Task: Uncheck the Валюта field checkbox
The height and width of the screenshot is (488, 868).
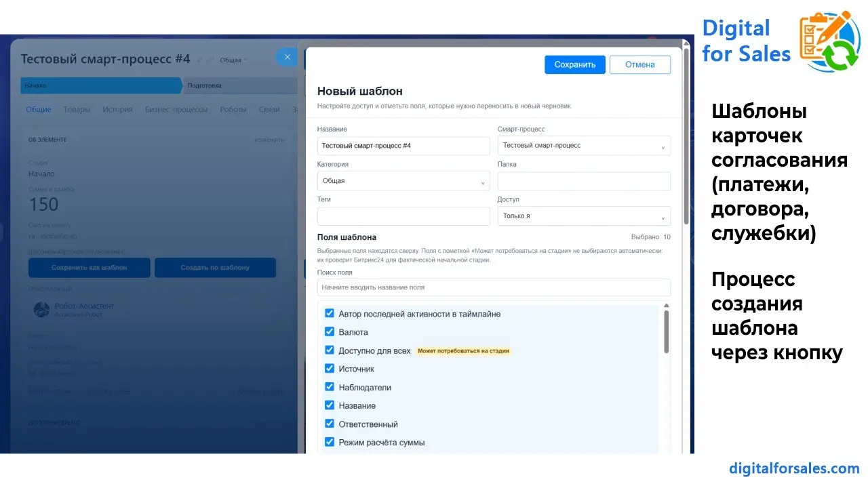Action: point(330,332)
